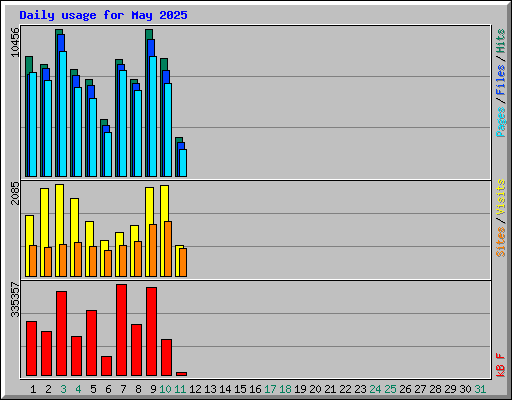Viewport: 512px width, 400px height.
Task: Select day 29 on the x-axis
Action: tap(450, 389)
